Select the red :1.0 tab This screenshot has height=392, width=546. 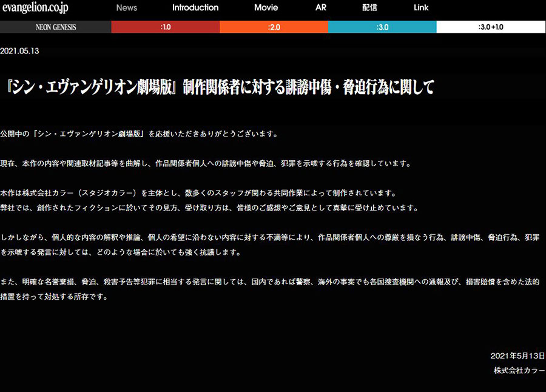coord(165,27)
